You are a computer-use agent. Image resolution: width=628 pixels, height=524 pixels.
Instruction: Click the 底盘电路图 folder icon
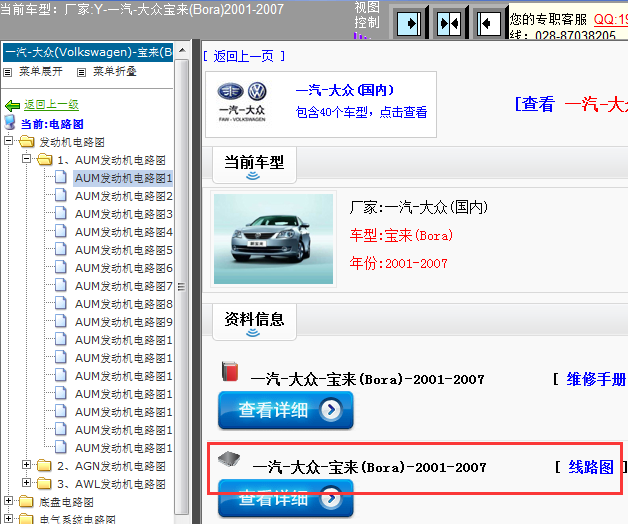point(26,502)
